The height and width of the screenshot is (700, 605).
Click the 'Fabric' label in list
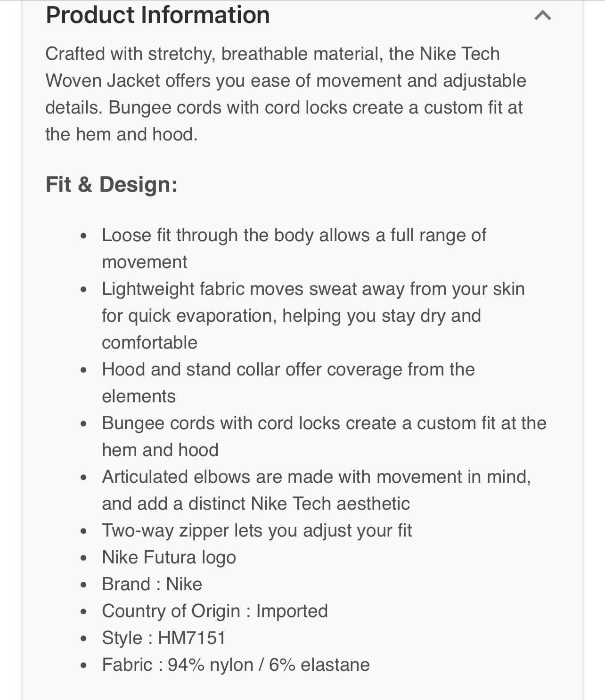pos(127,665)
